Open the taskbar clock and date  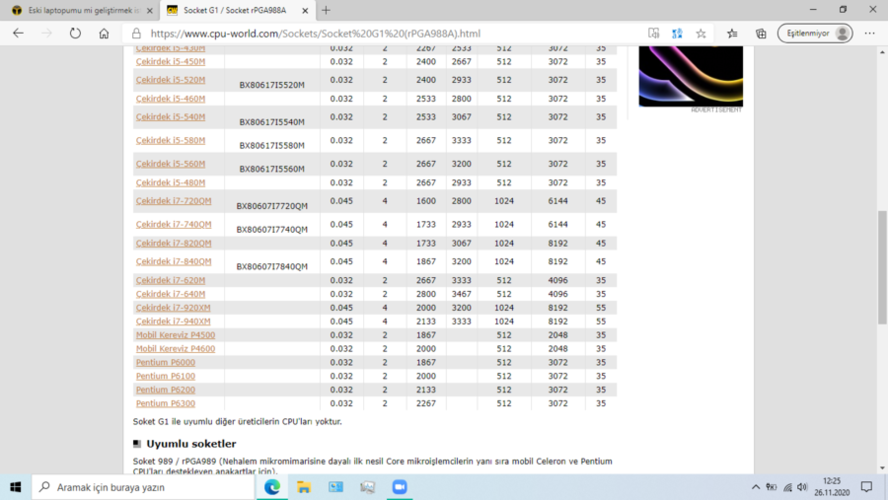pos(832,487)
